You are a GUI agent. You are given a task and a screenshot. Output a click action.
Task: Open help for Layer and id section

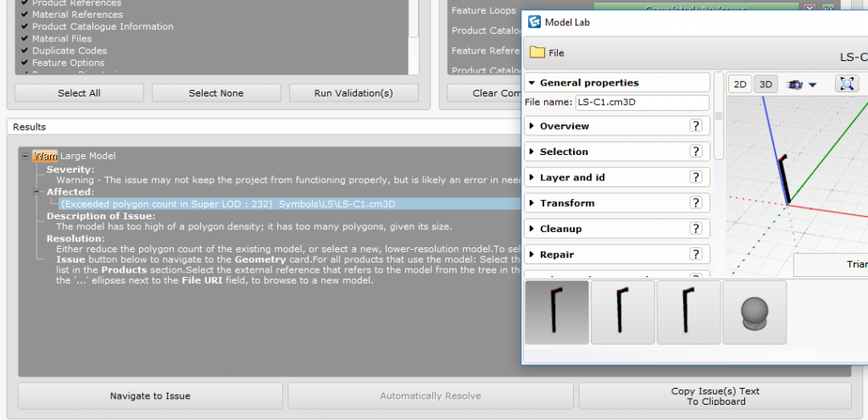(696, 177)
